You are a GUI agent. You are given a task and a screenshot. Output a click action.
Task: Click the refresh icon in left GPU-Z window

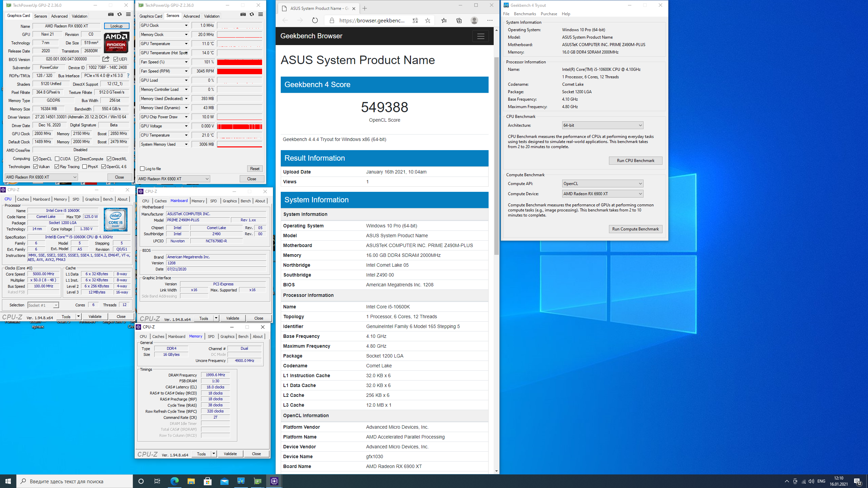119,15
